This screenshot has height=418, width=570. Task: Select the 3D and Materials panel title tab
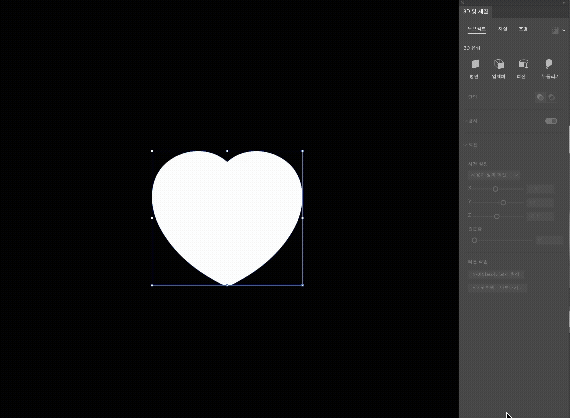click(476, 11)
